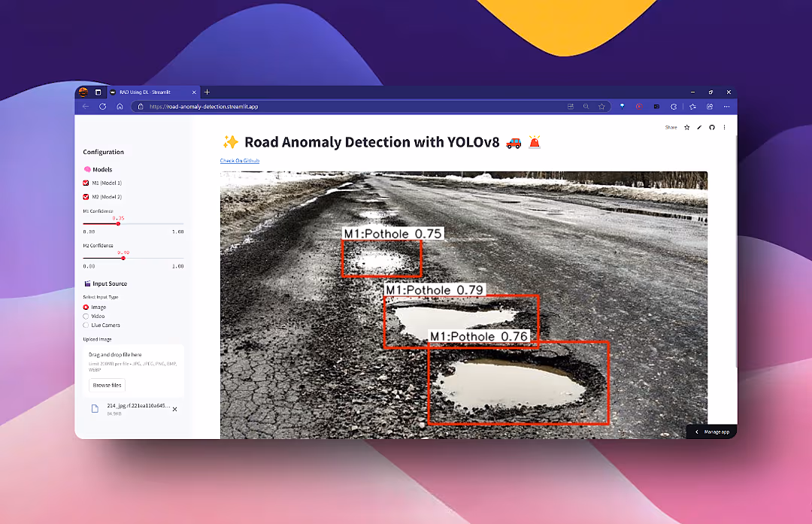Open the Manage app panel
The width and height of the screenshot is (812, 524).
point(710,431)
